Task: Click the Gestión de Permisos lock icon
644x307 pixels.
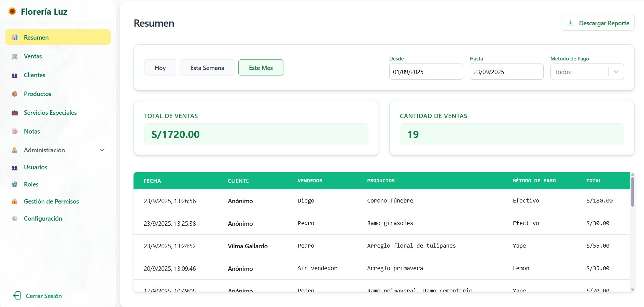Action: (15, 201)
